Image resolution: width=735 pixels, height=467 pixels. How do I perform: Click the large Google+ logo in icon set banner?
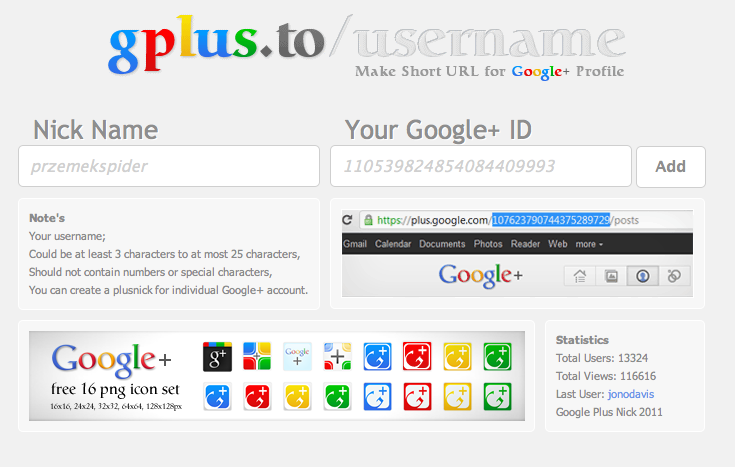[x=112, y=360]
